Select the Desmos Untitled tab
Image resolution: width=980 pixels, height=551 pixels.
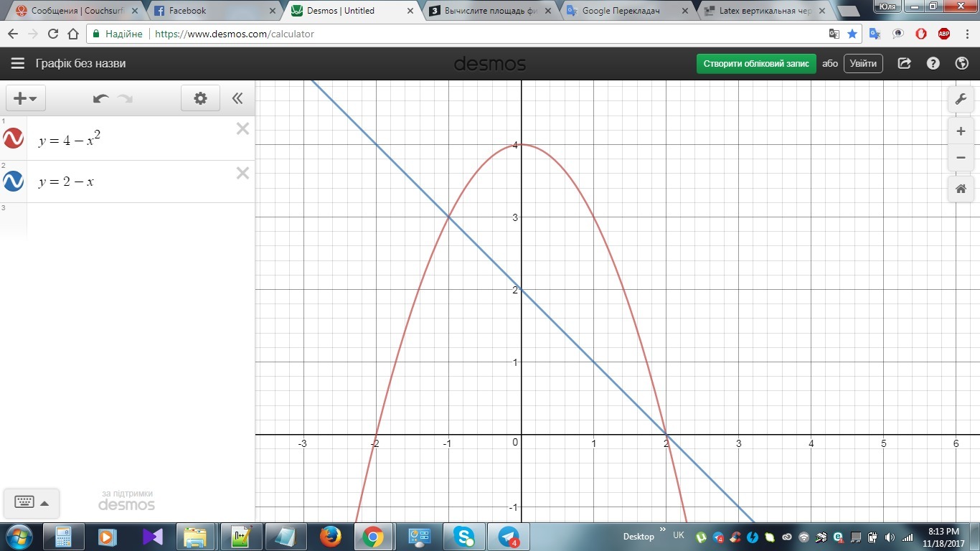[x=352, y=11]
